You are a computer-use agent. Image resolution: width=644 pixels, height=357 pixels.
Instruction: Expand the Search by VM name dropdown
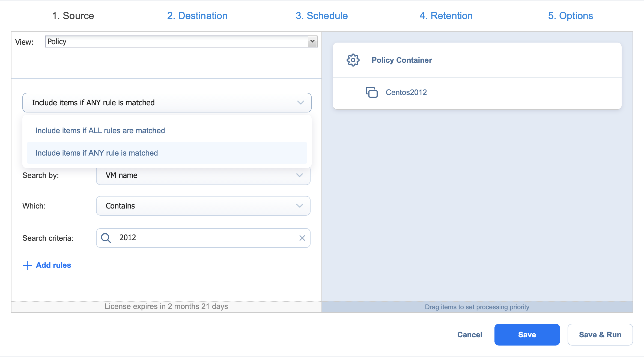[299, 175]
